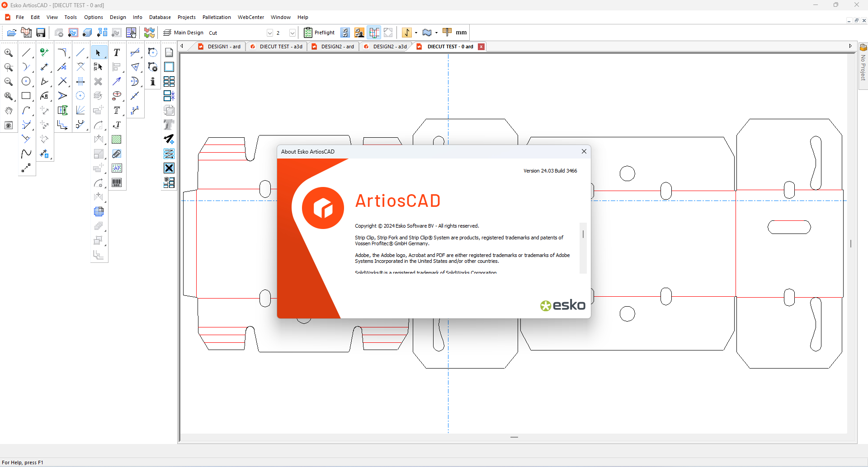Open the Palletization menu
The width and height of the screenshot is (868, 467).
point(217,17)
